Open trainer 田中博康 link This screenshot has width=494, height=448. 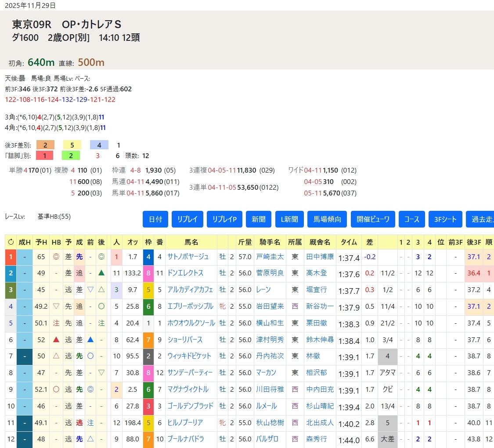[320, 257]
